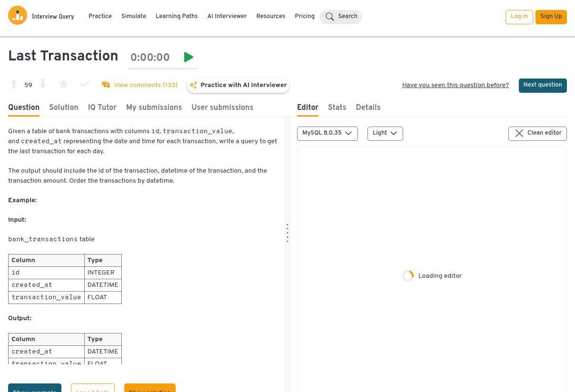This screenshot has width=575, height=392.
Task: Open the comments bubble icon
Action: tap(106, 85)
